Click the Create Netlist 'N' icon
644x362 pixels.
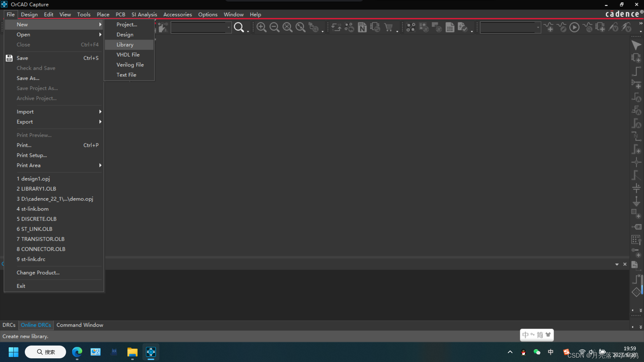(362, 27)
